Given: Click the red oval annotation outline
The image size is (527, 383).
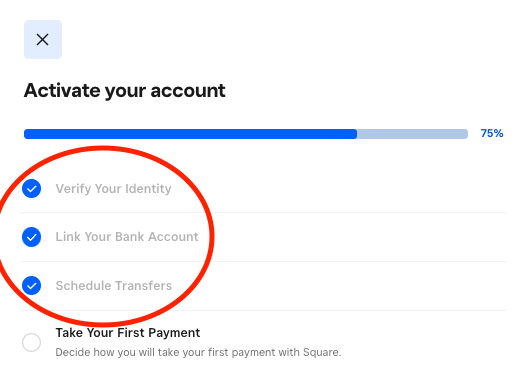Looking at the screenshot, I should pyautogui.click(x=211, y=235).
